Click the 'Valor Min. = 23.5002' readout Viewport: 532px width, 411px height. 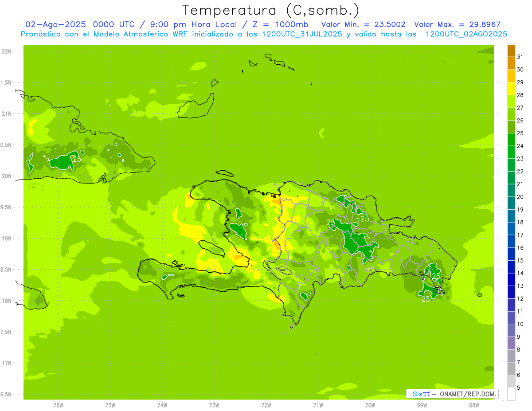tap(363, 24)
